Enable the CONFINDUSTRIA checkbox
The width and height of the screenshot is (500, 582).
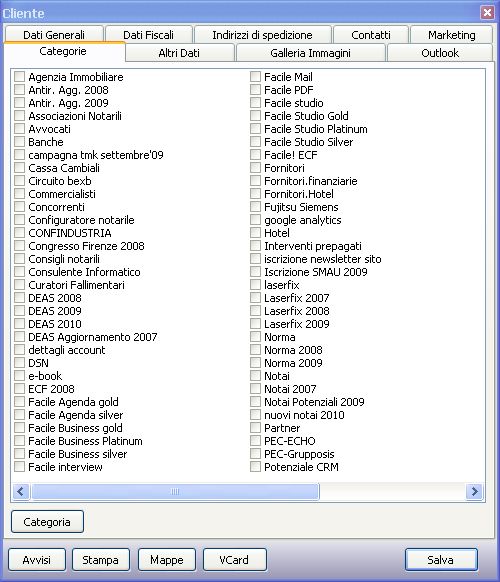click(19, 233)
